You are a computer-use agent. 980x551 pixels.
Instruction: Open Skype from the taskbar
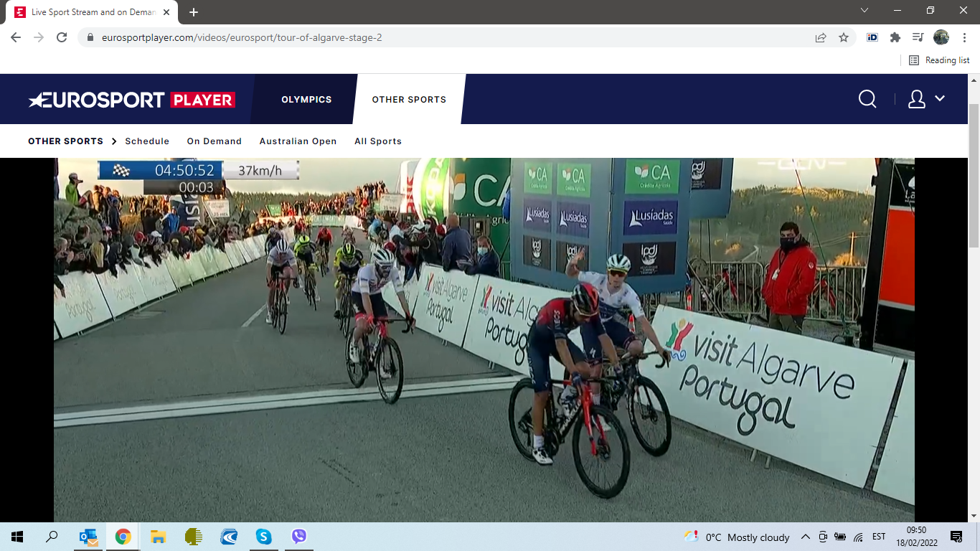tap(263, 537)
